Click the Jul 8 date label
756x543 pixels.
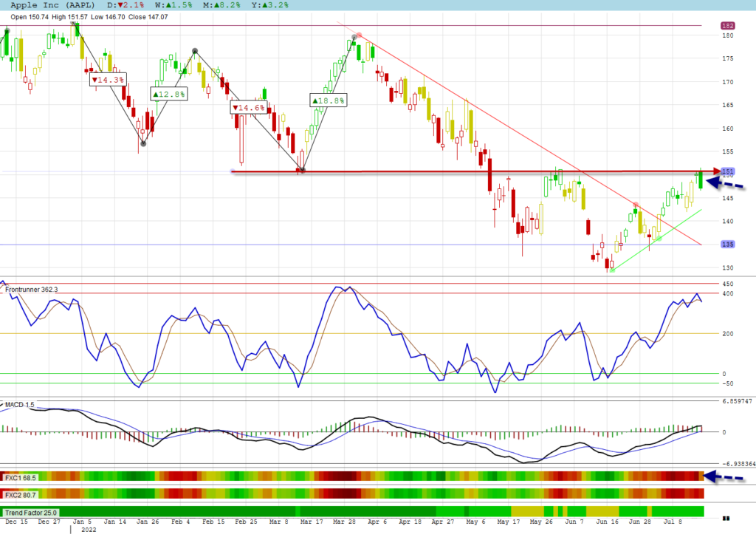pos(673,522)
